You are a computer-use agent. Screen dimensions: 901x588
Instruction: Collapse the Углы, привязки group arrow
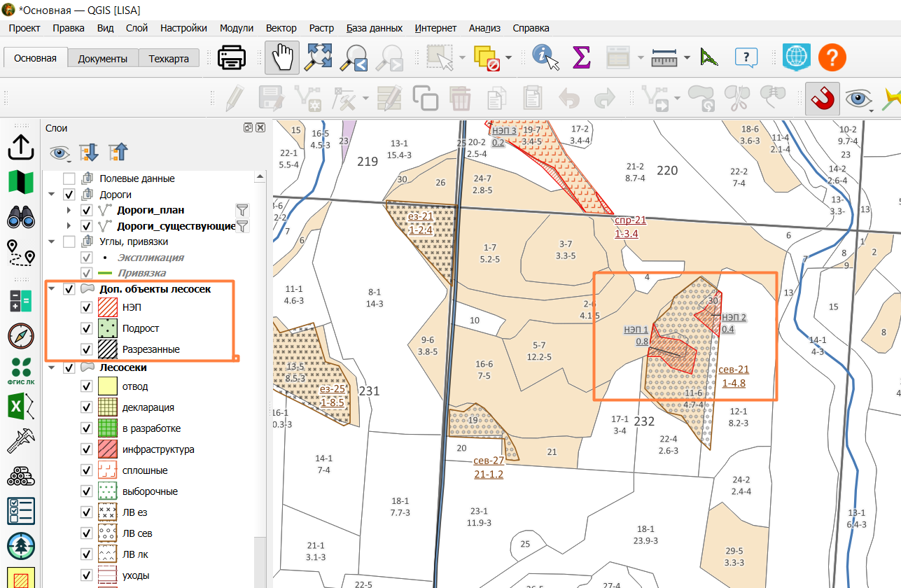51,241
